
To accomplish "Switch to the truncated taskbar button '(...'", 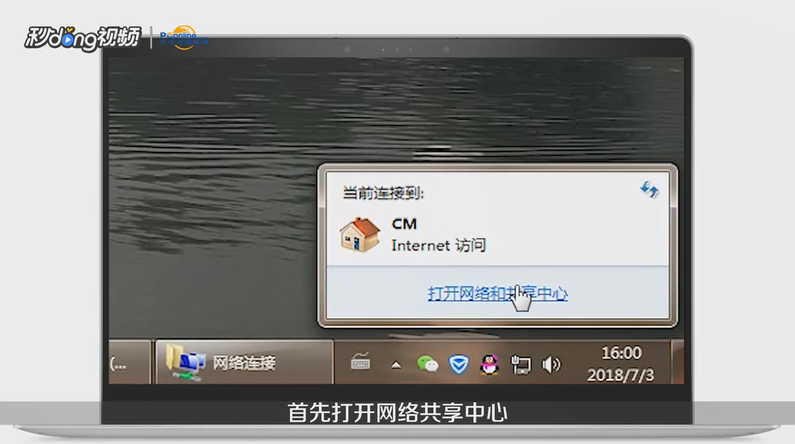I will (x=130, y=362).
